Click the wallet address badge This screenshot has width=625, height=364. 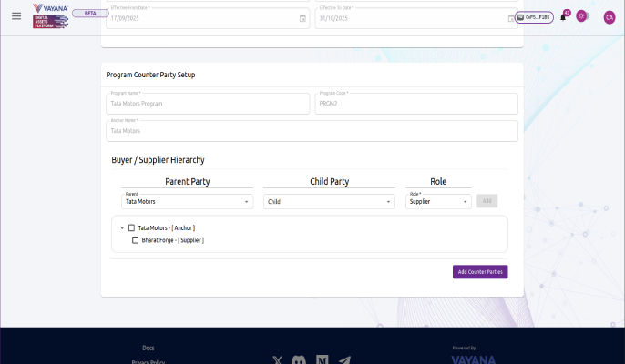click(534, 17)
